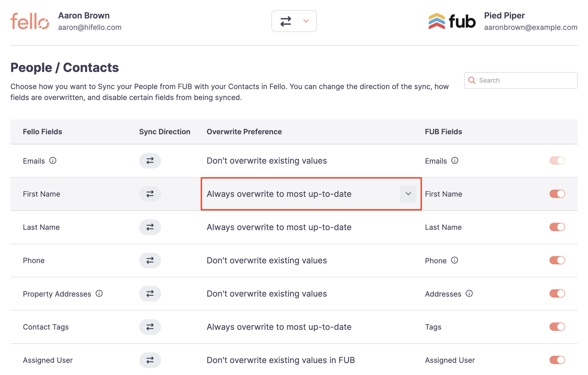The width and height of the screenshot is (588, 375).
Task: Click the Property Addresses info icon
Action: (99, 293)
